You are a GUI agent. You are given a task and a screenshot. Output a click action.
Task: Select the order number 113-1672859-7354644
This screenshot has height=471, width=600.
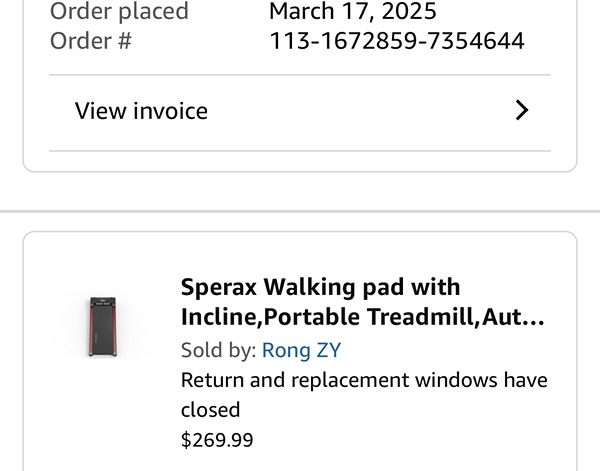396,41
